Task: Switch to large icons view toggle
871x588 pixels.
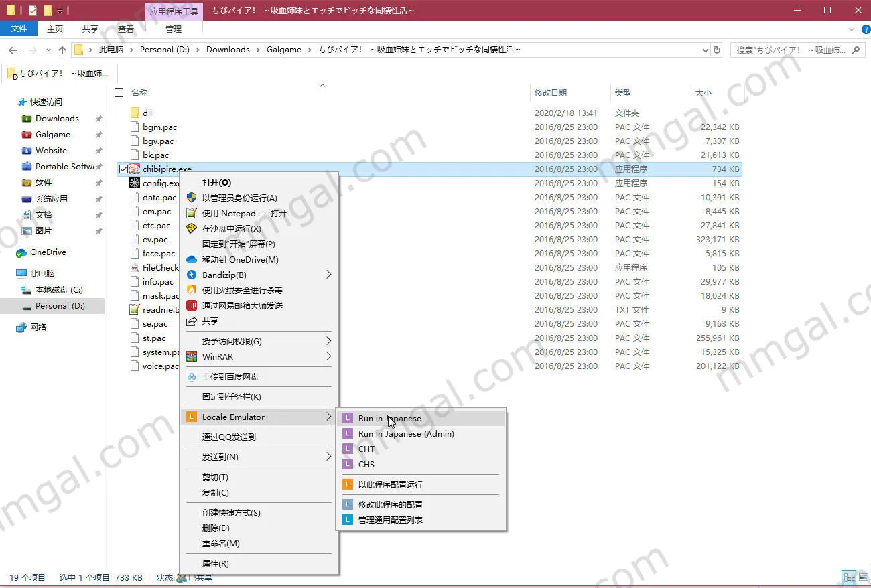Action: 863,577
